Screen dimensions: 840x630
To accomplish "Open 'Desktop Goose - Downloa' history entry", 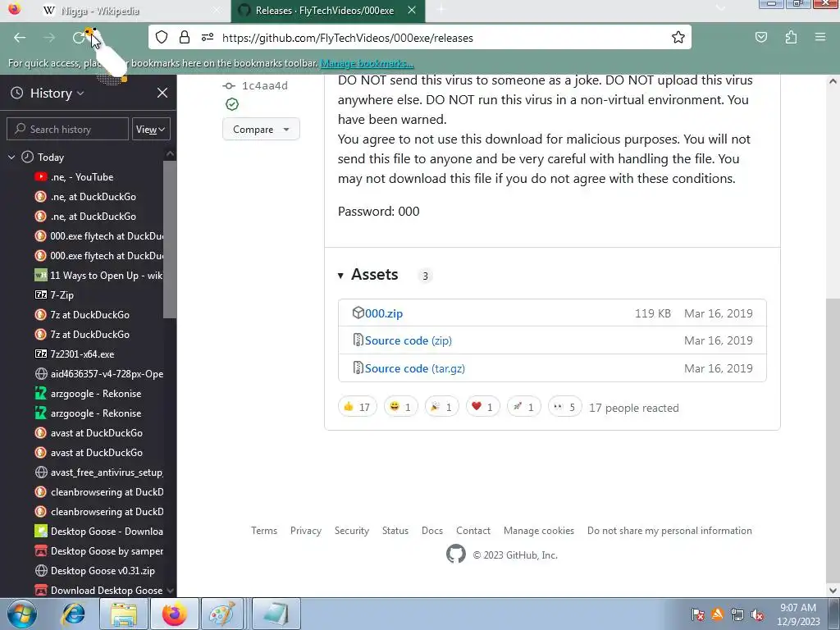I will click(x=98, y=532).
